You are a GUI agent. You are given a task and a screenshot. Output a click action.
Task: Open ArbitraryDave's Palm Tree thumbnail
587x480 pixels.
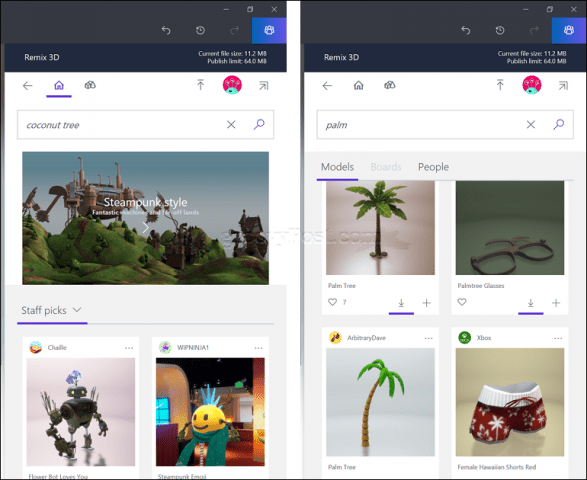(x=380, y=402)
